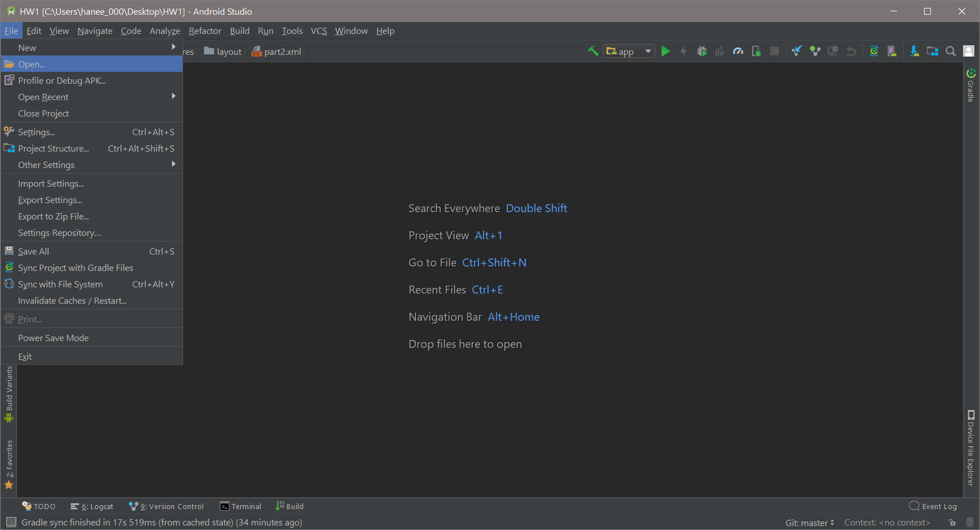Viewport: 980px width, 530px height.
Task: Open the Git master branch selector
Action: click(809, 523)
